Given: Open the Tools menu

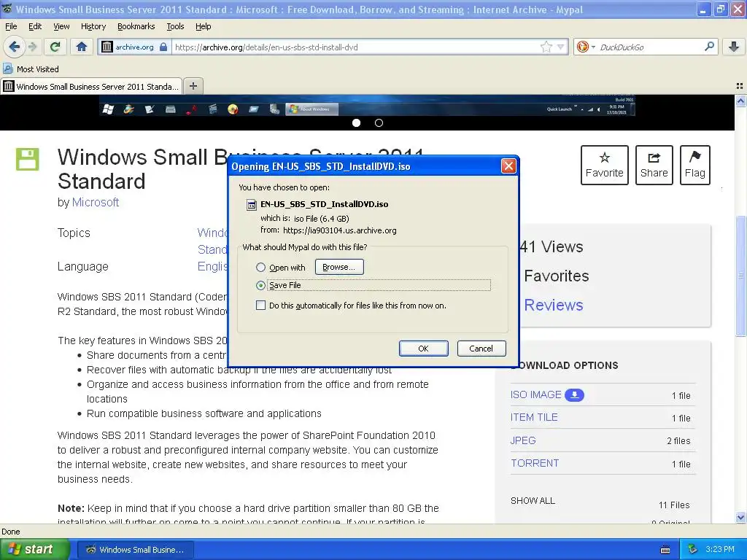Looking at the screenshot, I should click(175, 26).
